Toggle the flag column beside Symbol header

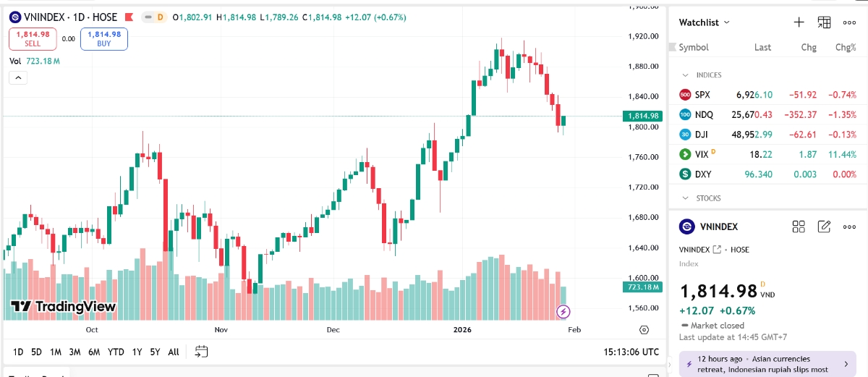673,48
